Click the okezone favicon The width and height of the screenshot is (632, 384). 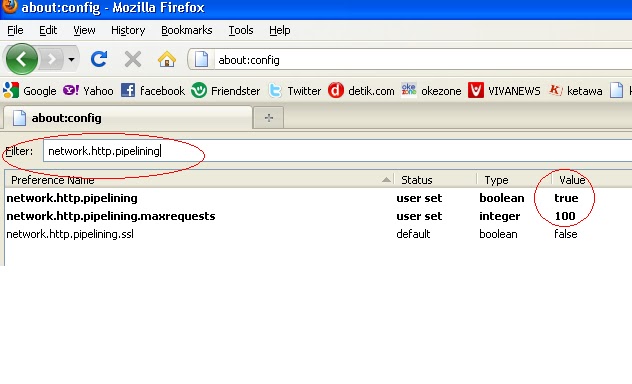[x=409, y=90]
